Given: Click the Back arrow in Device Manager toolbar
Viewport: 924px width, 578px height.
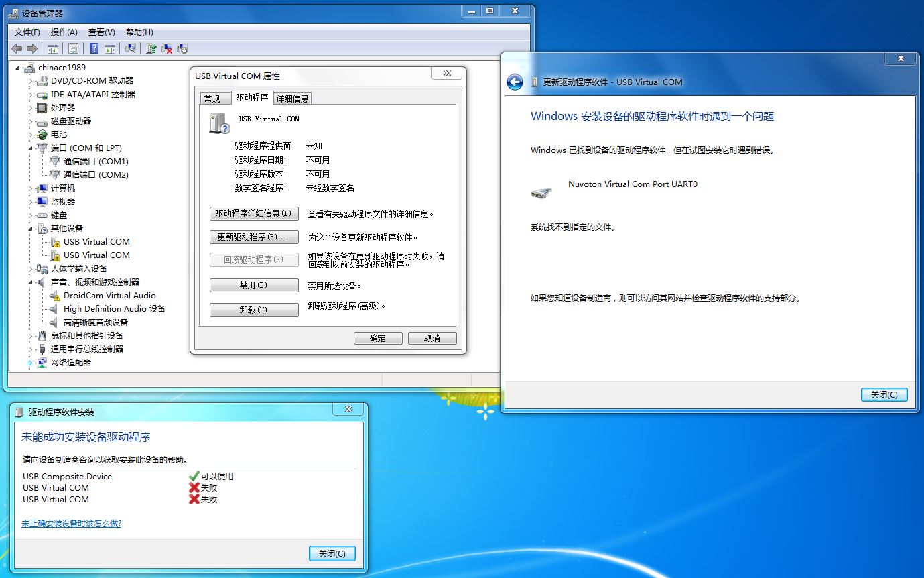Looking at the screenshot, I should pyautogui.click(x=17, y=48).
